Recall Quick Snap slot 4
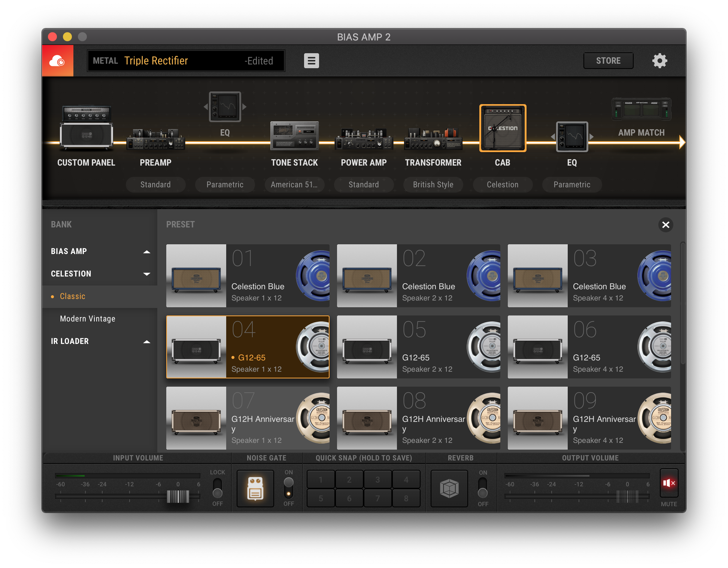Screen dimensions: 728x568 [x=406, y=480]
